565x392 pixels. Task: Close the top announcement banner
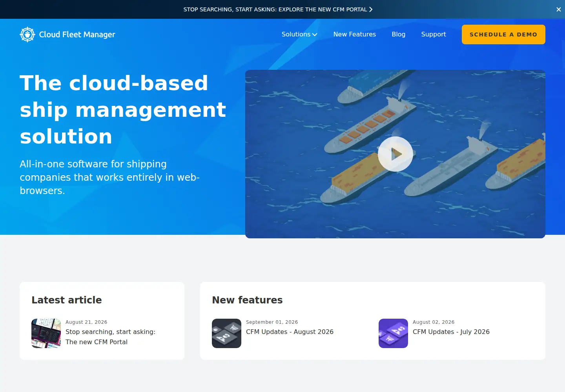click(559, 9)
